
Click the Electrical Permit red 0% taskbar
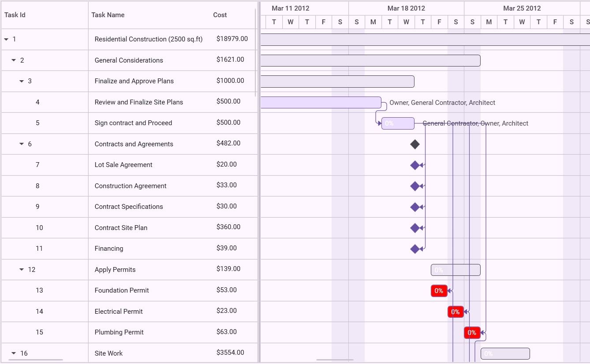456,312
